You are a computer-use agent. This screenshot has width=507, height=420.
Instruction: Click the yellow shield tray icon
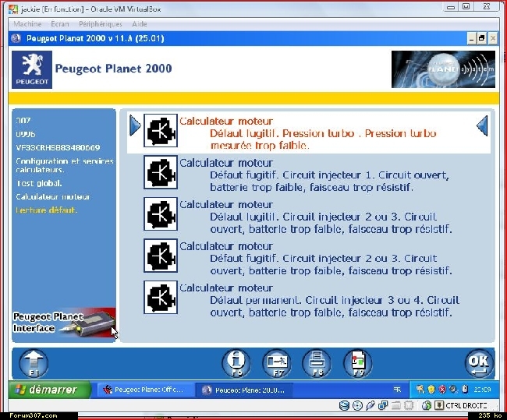(x=431, y=390)
